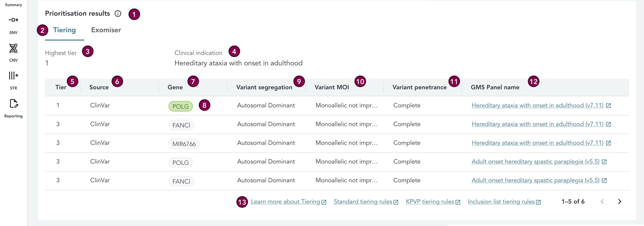Click the external-link icon after Learn more about Tiering
Image resolution: width=644 pixels, height=226 pixels.
pyautogui.click(x=324, y=202)
